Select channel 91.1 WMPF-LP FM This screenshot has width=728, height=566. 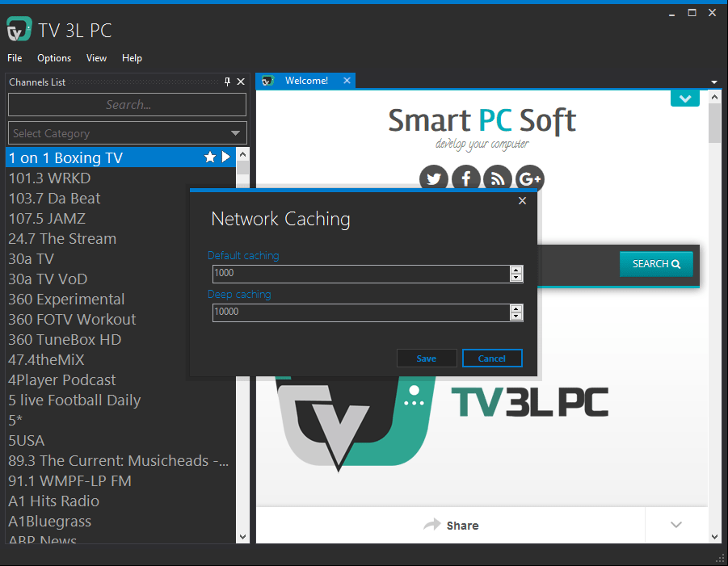(120, 480)
